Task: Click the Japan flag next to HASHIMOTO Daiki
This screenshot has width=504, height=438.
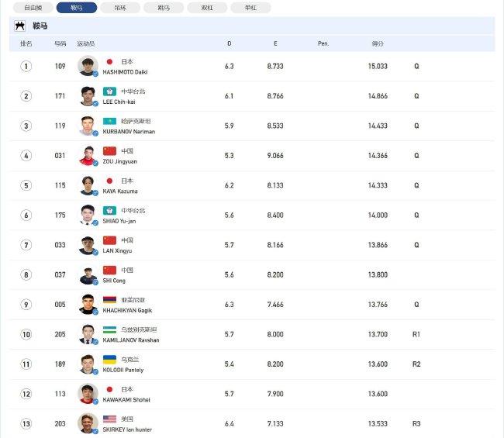Action: [109, 61]
